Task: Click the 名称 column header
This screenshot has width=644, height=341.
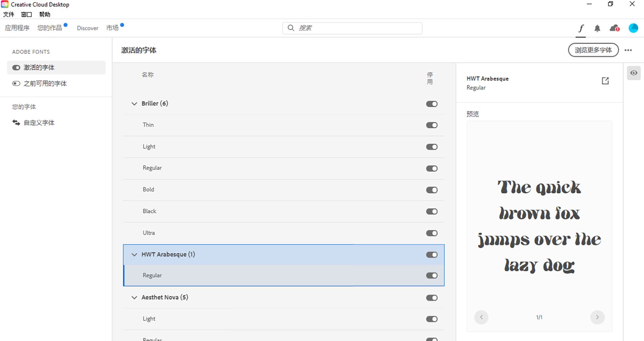Action: (148, 75)
